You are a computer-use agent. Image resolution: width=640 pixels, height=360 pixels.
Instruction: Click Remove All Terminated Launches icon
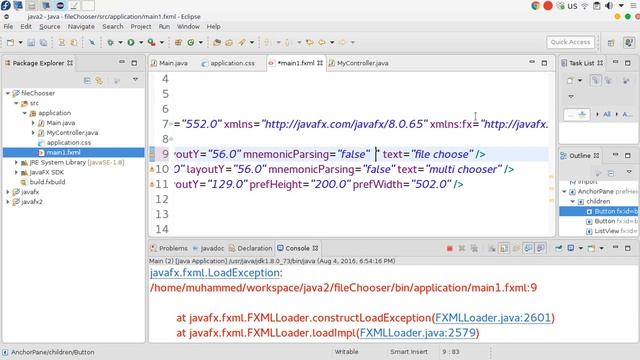click(x=474, y=248)
